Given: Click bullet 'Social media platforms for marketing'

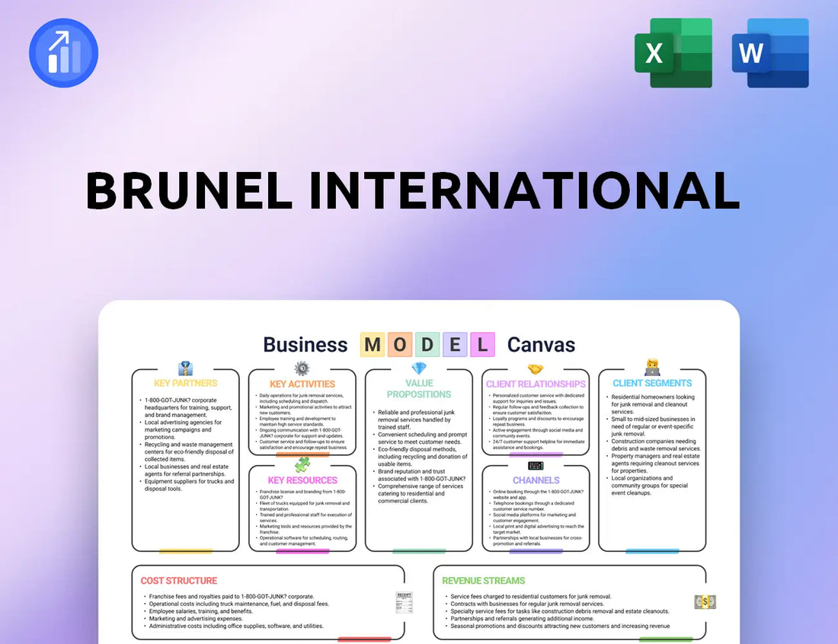Looking at the screenshot, I should [x=533, y=518].
